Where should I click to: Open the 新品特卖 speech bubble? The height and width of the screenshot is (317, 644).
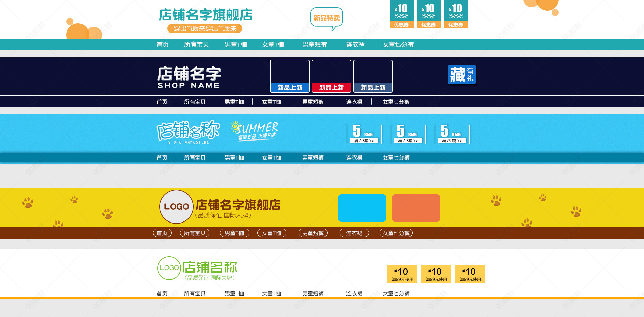[327, 17]
